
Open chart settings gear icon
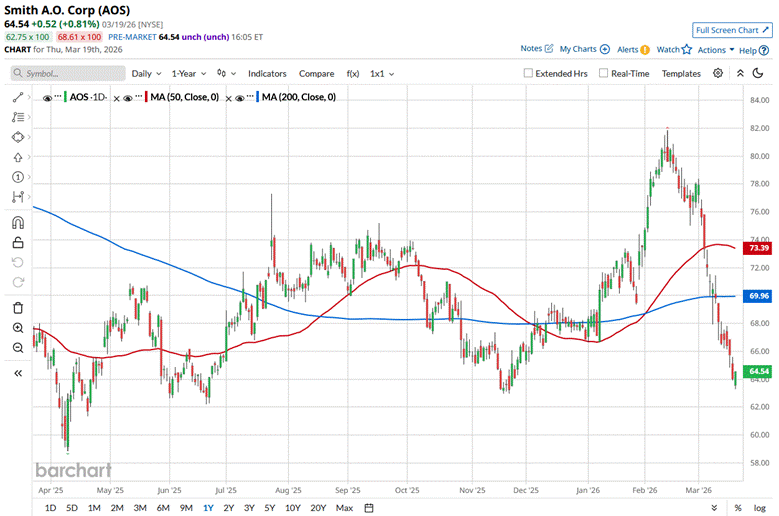pyautogui.click(x=718, y=74)
